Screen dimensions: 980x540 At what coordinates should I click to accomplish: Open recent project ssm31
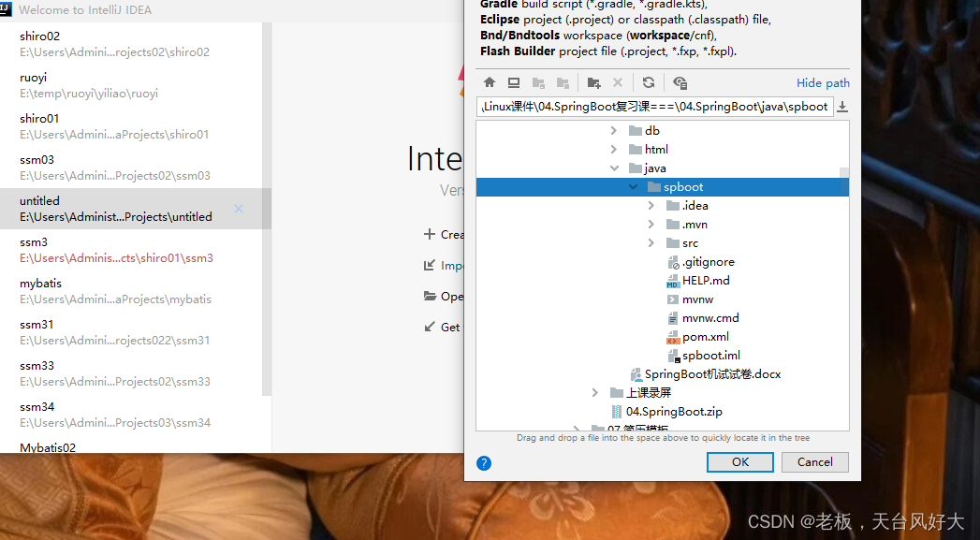pos(131,332)
